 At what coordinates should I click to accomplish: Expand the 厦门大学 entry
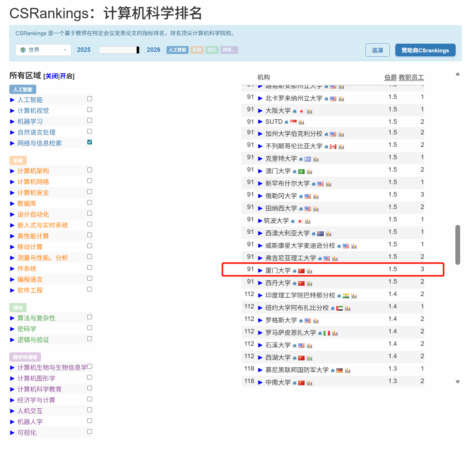point(260,271)
